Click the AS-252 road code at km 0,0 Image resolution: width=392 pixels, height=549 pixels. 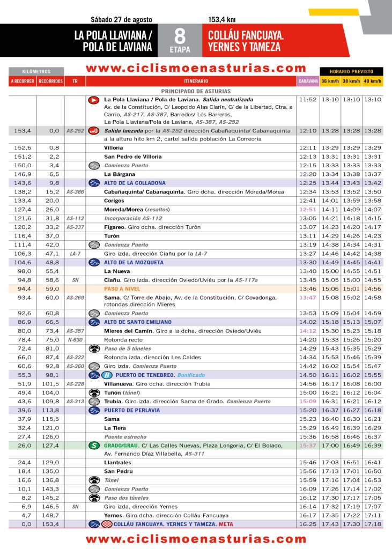tap(75, 131)
